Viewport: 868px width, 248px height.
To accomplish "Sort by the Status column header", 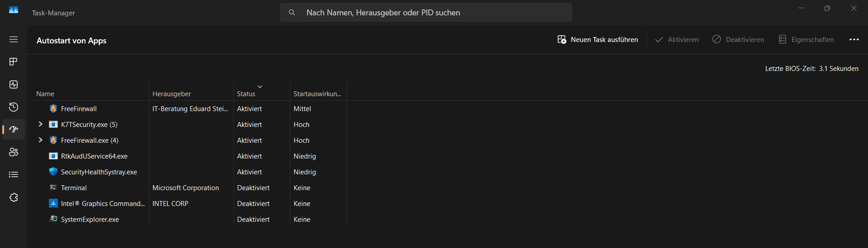I will tap(246, 94).
